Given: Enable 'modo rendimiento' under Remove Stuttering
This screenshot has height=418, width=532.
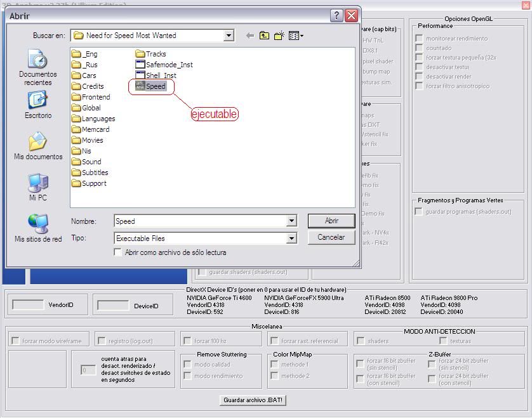Looking at the screenshot, I should point(187,376).
